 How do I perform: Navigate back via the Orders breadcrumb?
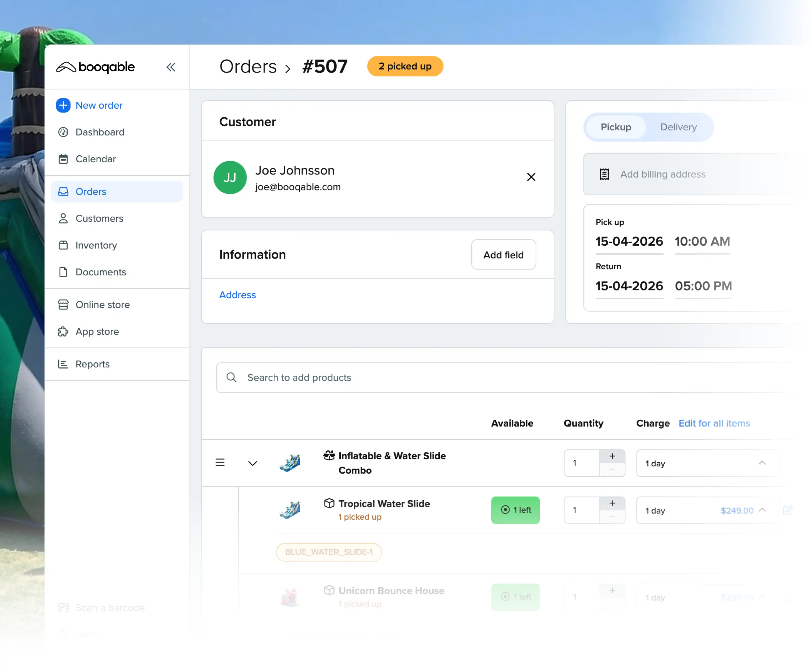248,66
